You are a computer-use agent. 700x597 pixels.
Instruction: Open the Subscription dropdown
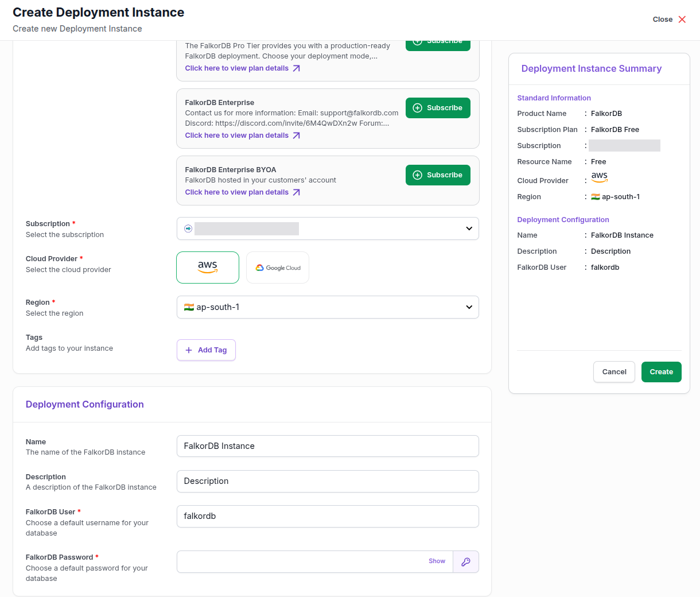coord(328,228)
